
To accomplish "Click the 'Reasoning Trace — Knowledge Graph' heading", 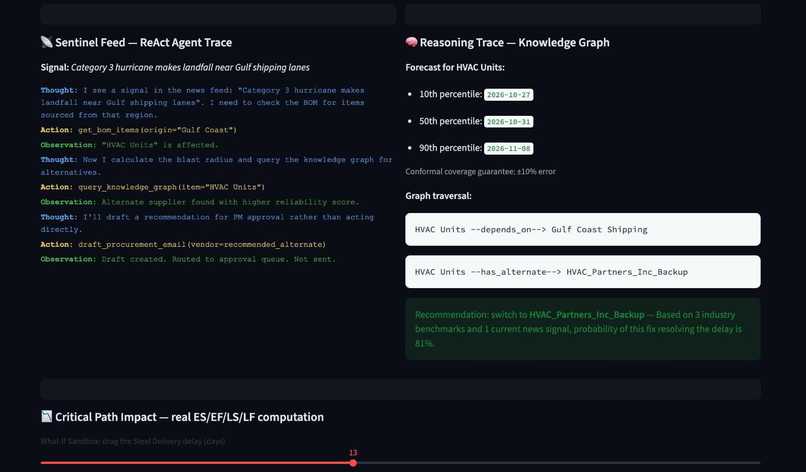I will (x=515, y=43).
